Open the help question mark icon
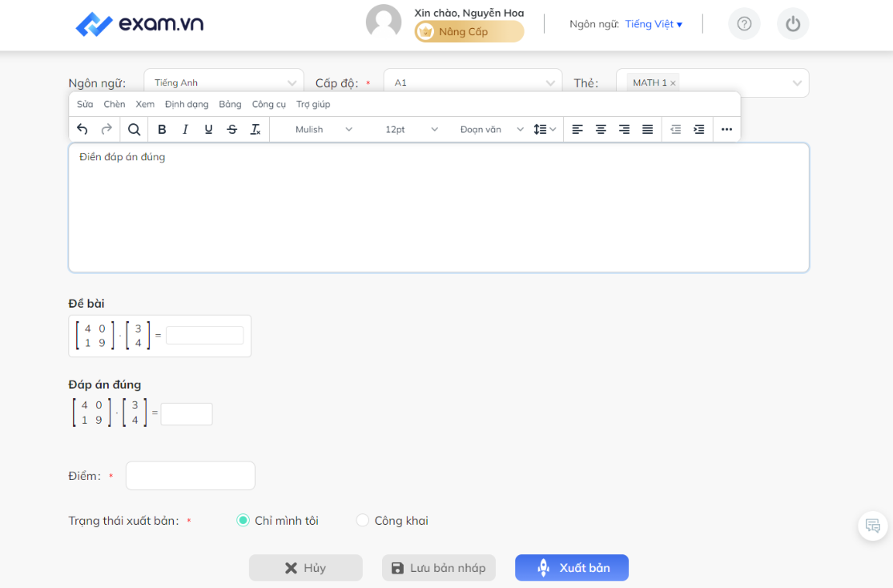 click(x=744, y=24)
